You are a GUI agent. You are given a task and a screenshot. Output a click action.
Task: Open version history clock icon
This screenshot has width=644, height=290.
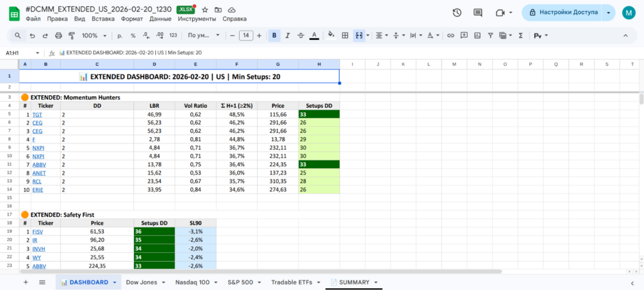457,13
